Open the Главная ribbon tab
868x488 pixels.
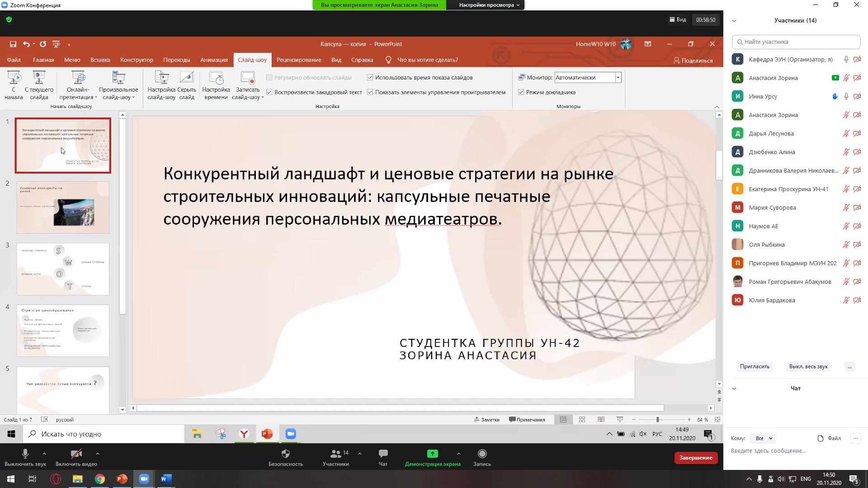43,60
